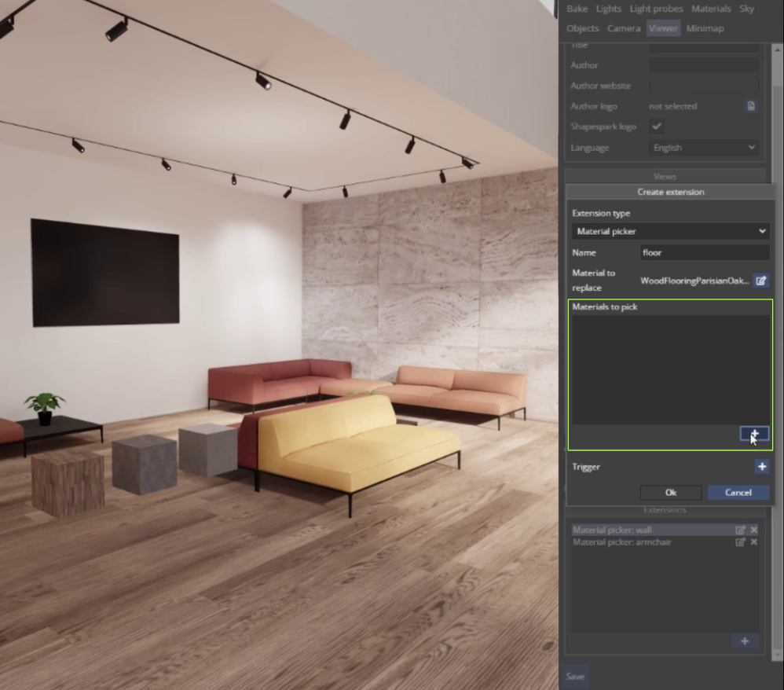Click the edit icon on Material picker: wall

point(739,530)
